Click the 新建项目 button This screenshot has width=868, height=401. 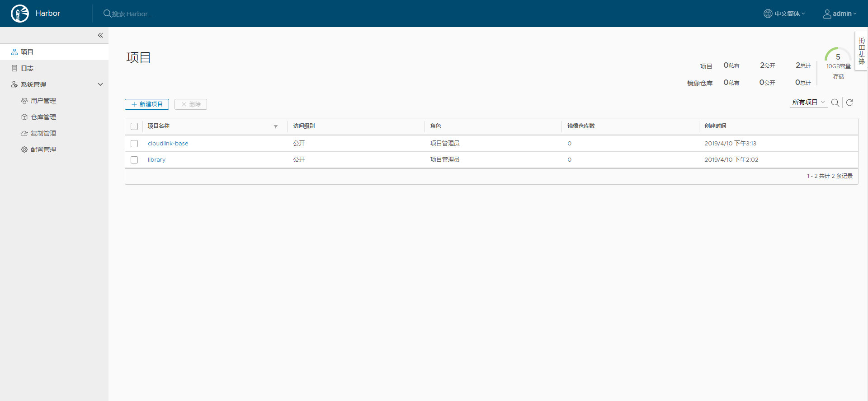[147, 104]
